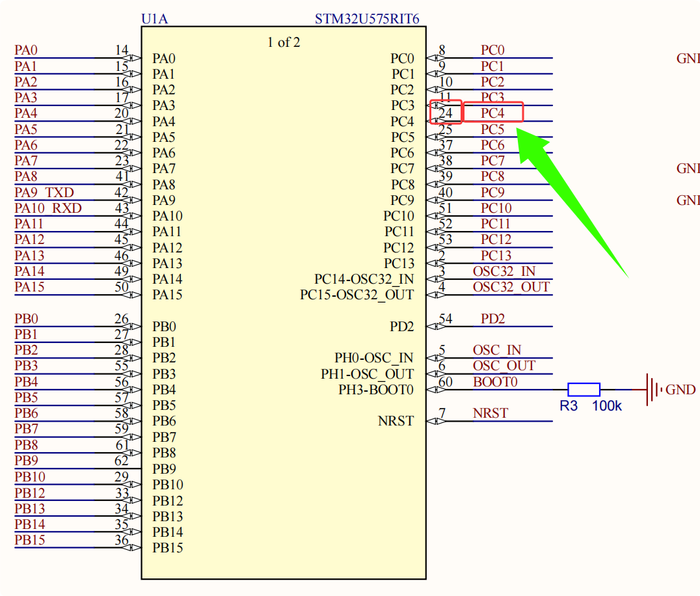Viewport: 700px width, 596px height.
Task: Click the OSC_IN net label
Action: point(497,349)
